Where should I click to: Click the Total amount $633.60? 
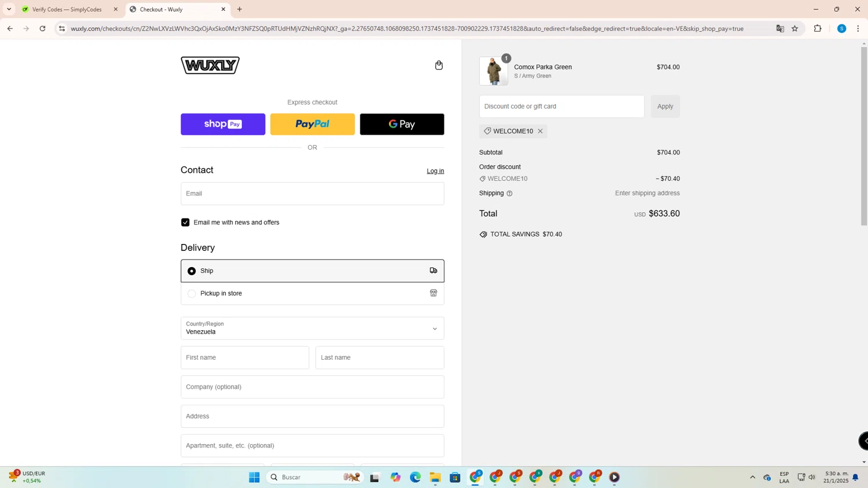tap(664, 214)
